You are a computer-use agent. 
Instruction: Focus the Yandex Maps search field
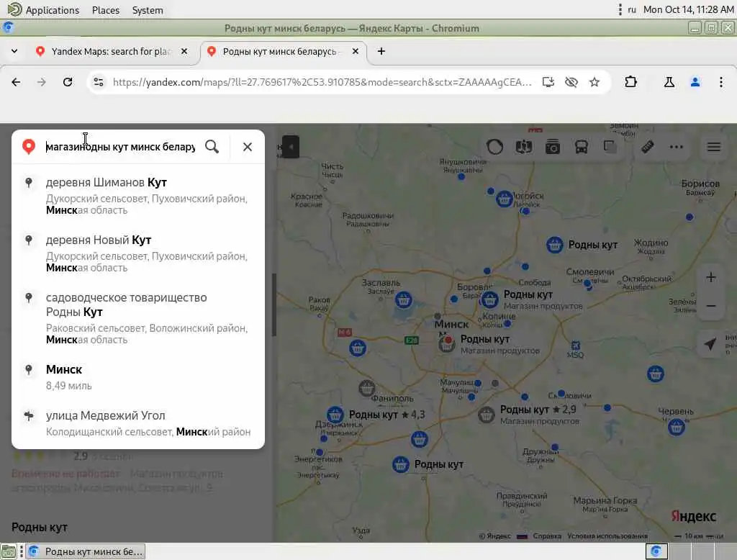120,147
